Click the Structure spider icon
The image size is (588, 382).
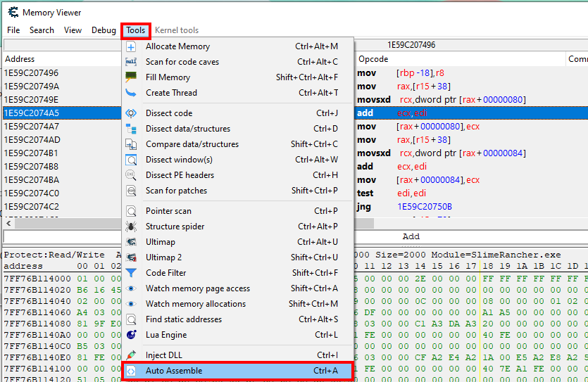[x=131, y=227]
